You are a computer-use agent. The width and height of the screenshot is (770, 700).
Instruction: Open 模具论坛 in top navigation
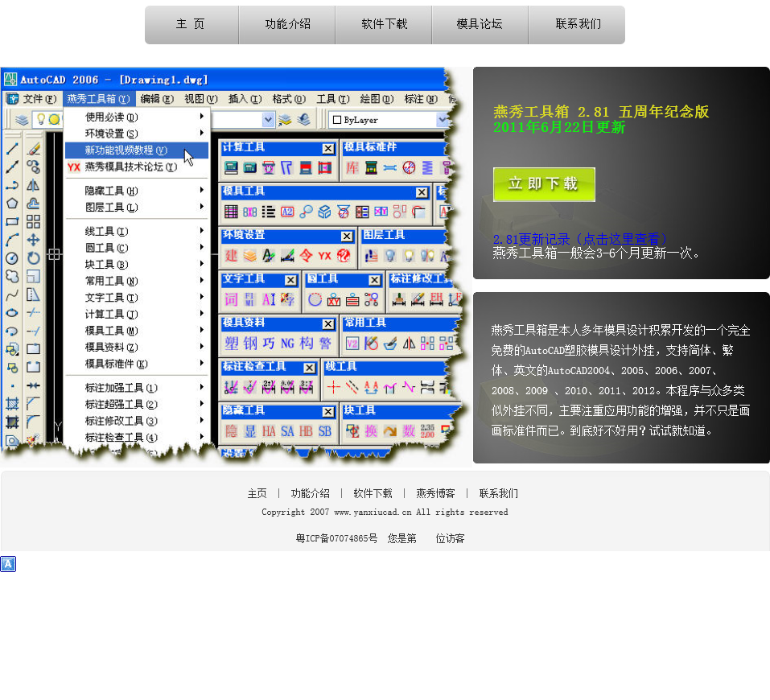[480, 24]
